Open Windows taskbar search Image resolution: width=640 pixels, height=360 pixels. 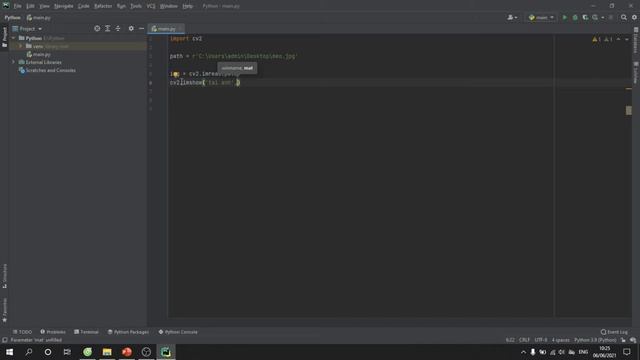tap(29, 352)
